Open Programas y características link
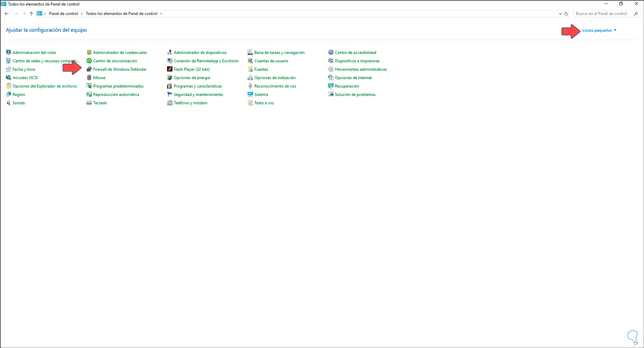The image size is (644, 348). click(x=198, y=86)
